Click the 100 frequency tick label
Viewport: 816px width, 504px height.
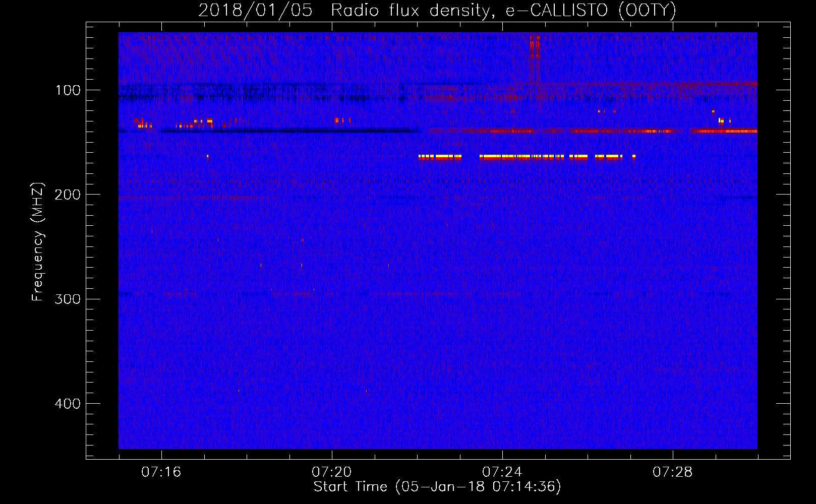tap(68, 90)
